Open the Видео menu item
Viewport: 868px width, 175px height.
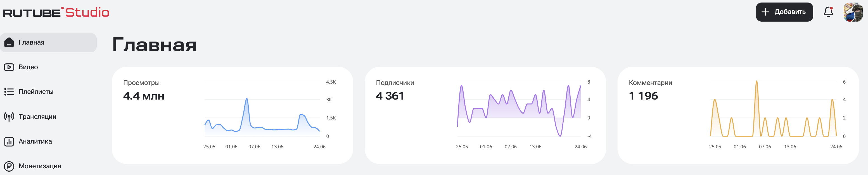28,67
